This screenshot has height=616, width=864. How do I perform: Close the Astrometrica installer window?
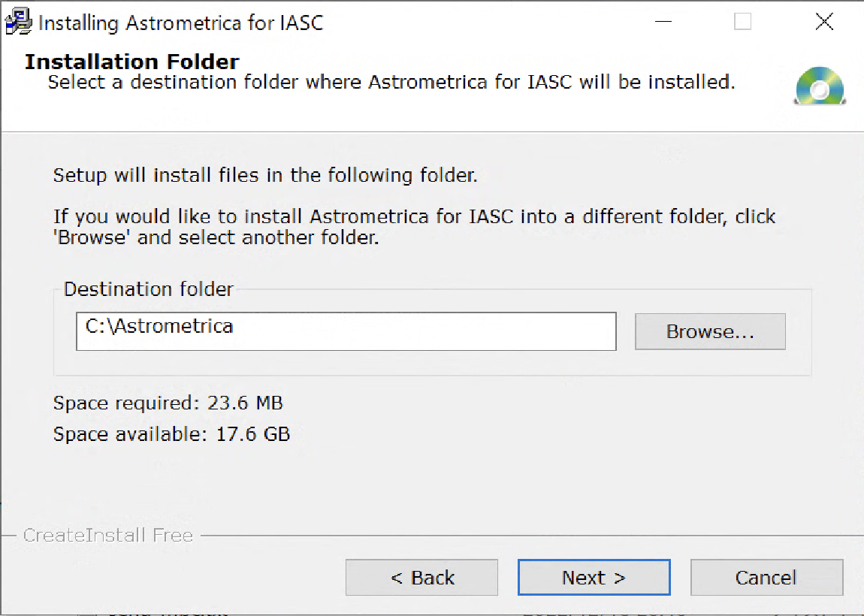[x=824, y=22]
